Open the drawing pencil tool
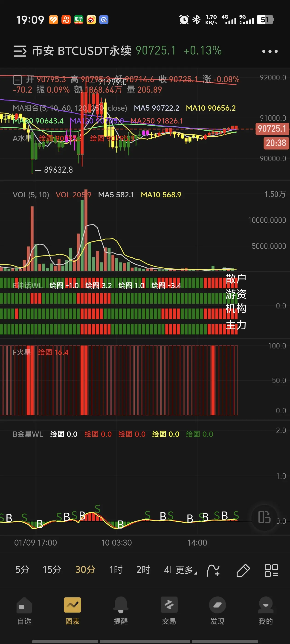 point(243,570)
